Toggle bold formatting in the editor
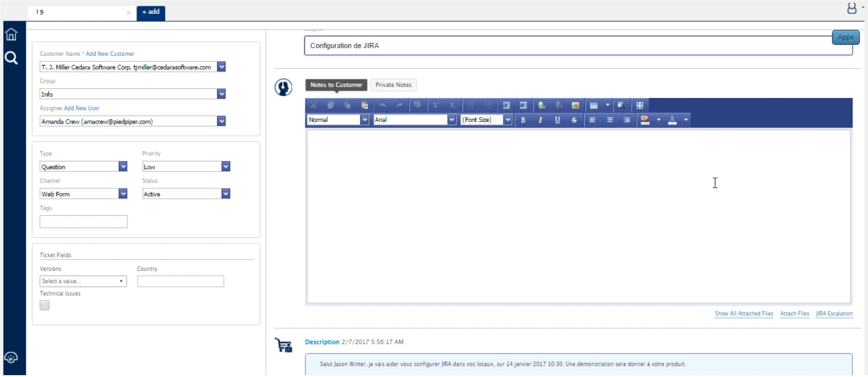 523,120
